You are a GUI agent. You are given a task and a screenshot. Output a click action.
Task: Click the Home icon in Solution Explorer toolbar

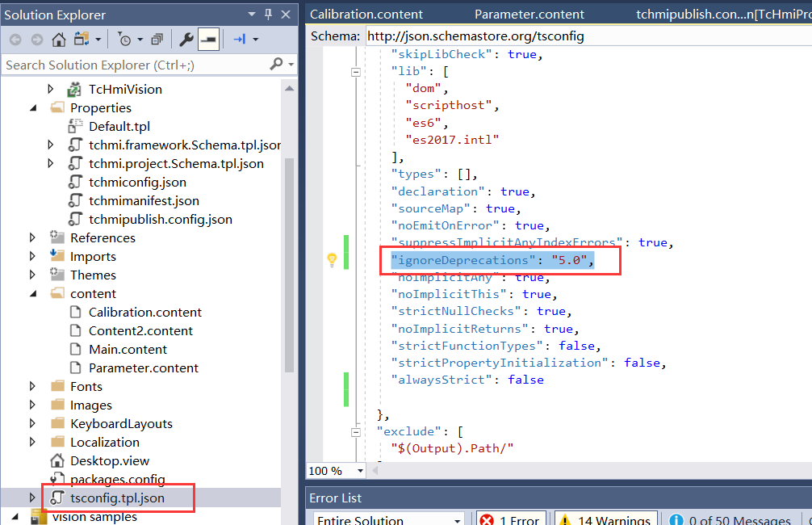point(57,39)
